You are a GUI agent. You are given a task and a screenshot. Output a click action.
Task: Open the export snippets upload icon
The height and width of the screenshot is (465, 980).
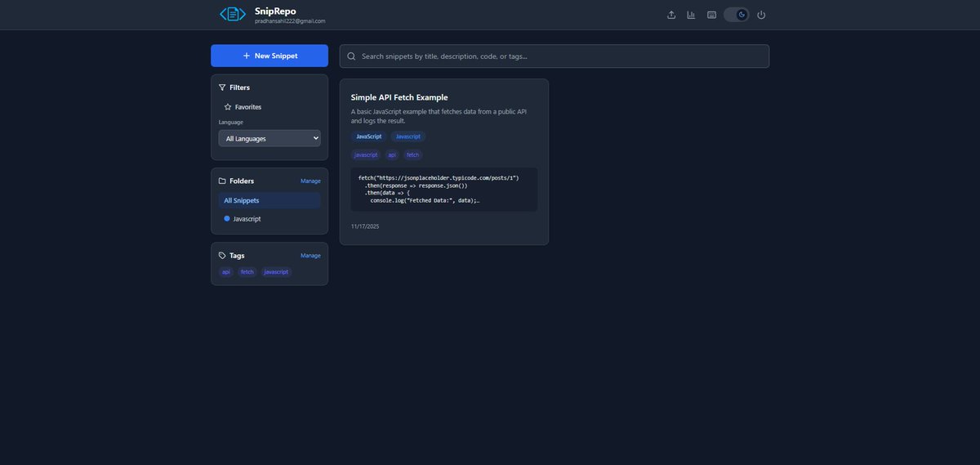(671, 15)
